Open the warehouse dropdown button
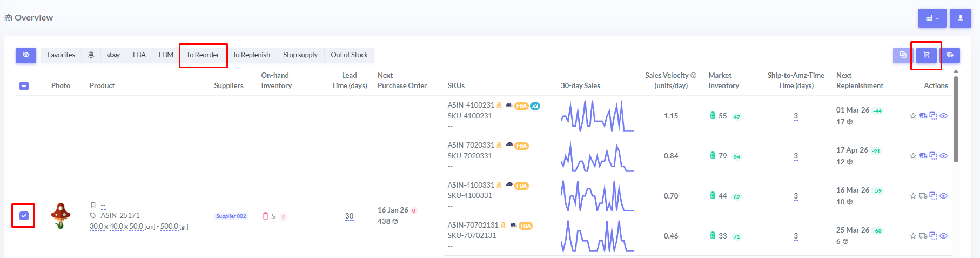The height and width of the screenshot is (258, 980). tap(932, 18)
